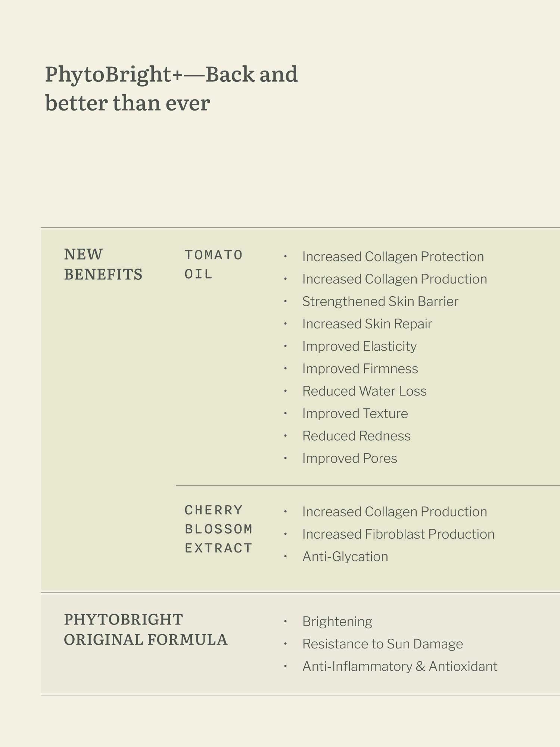Click "Anti-Inflammatory & Antioxidant" list item
The image size is (560, 747).
point(399,667)
